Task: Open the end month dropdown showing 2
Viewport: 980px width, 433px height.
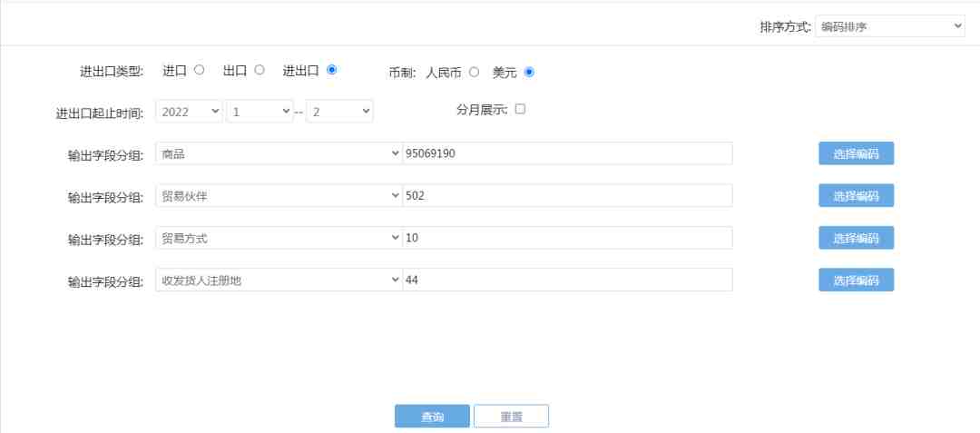Action: coord(339,112)
